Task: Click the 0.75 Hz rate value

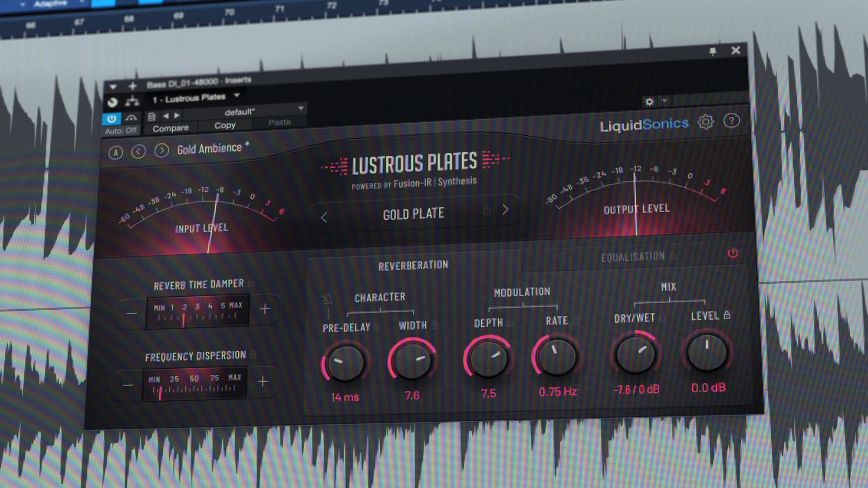Action: (558, 392)
